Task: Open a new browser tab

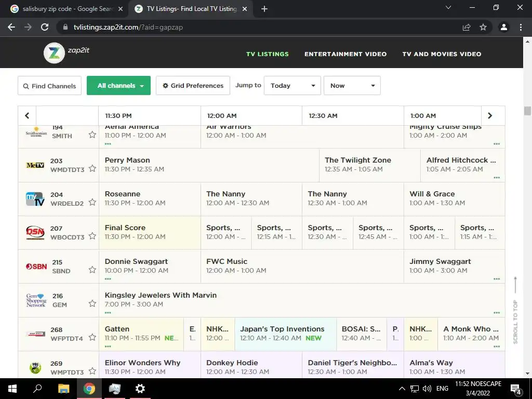Action: (264, 9)
